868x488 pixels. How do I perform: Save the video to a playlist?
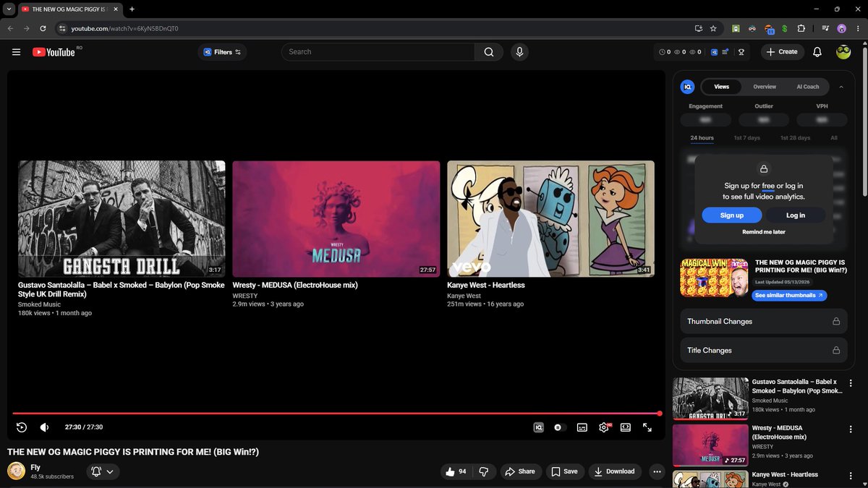[x=564, y=471]
